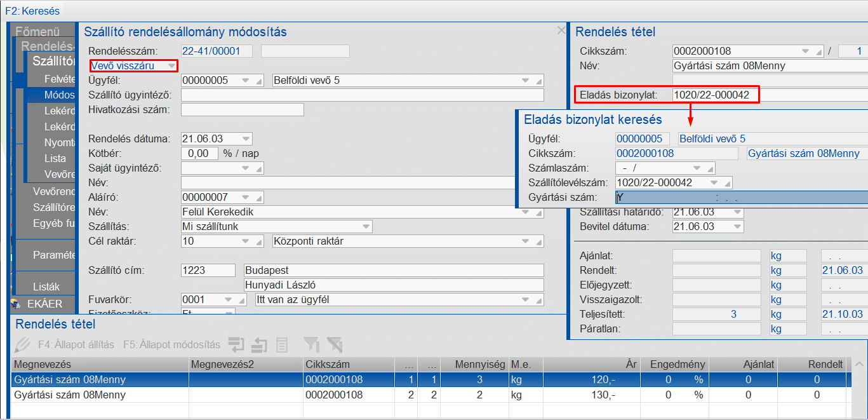The image size is (868, 420).
Task: Open the Listák menu entry in sidebar
Action: click(46, 287)
